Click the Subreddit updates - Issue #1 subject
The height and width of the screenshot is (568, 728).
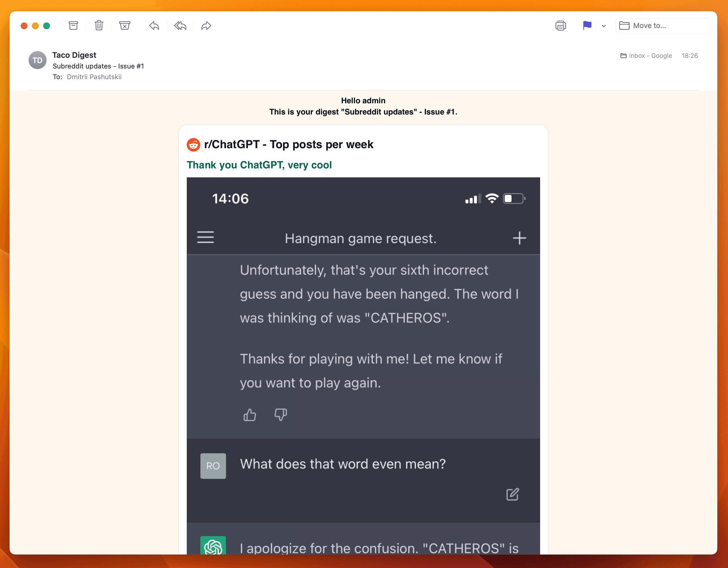98,67
